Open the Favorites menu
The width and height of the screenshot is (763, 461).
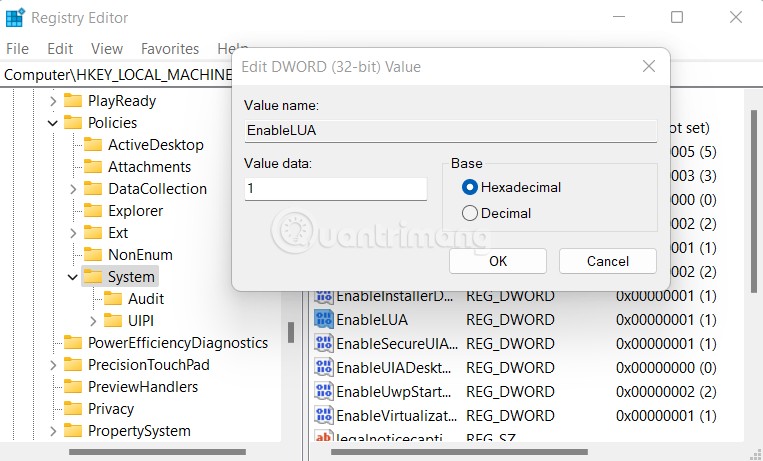[x=170, y=49]
